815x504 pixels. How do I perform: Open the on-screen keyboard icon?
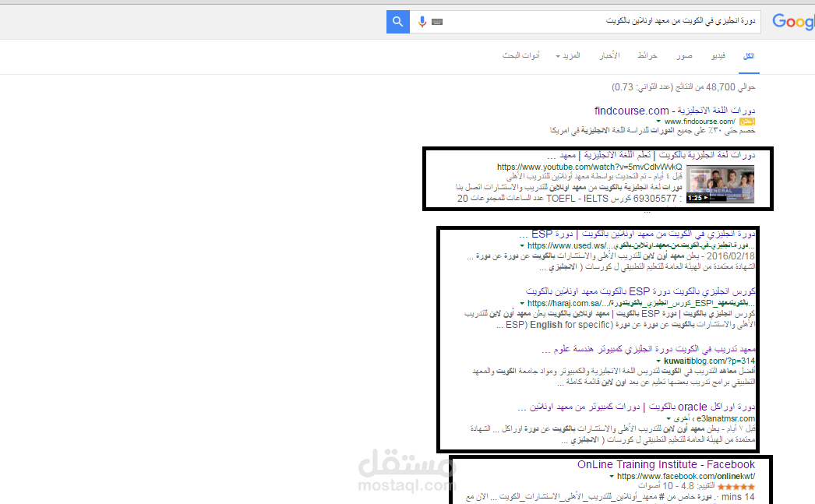(x=437, y=22)
